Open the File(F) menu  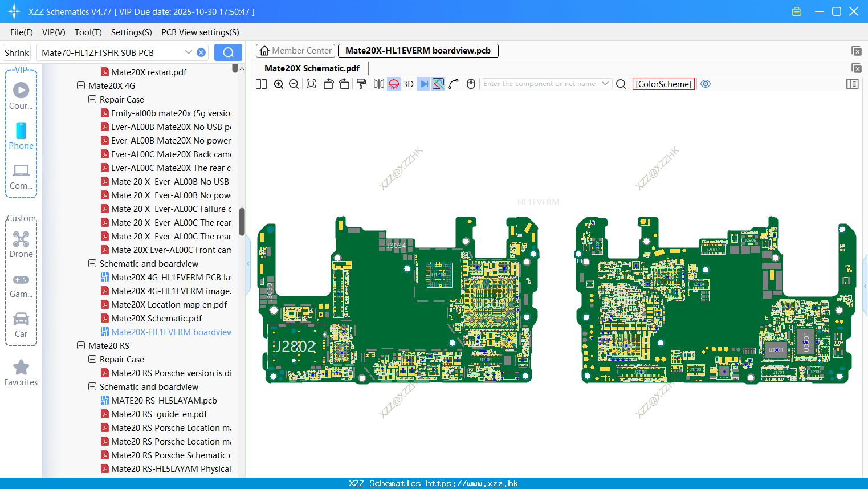click(x=22, y=32)
